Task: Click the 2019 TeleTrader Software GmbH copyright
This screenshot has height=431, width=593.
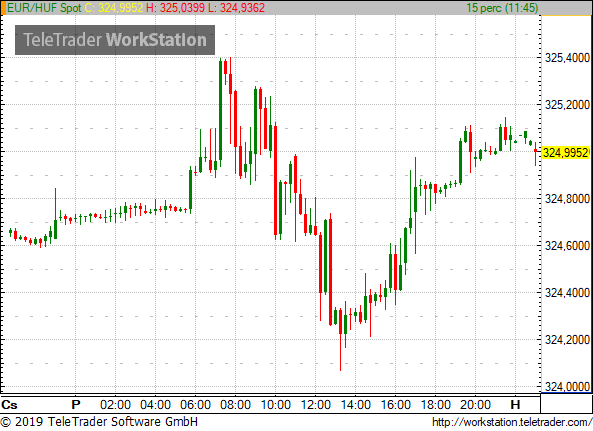Action: [x=99, y=422]
